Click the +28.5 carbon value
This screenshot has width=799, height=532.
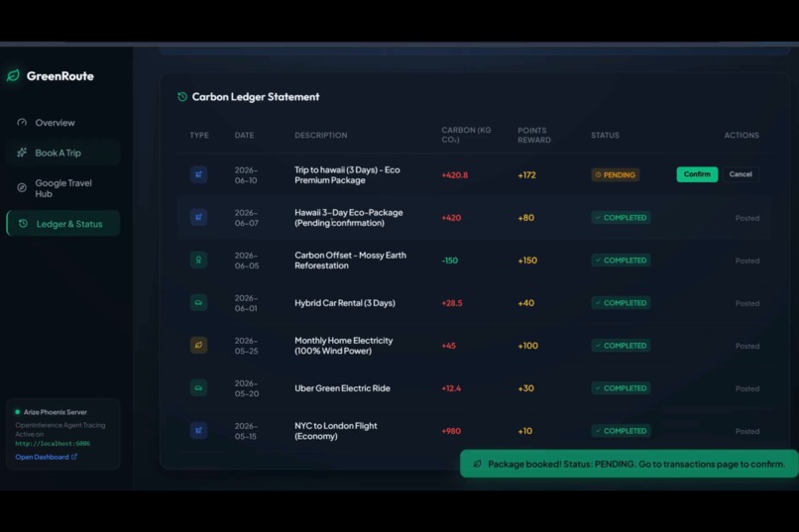452,303
